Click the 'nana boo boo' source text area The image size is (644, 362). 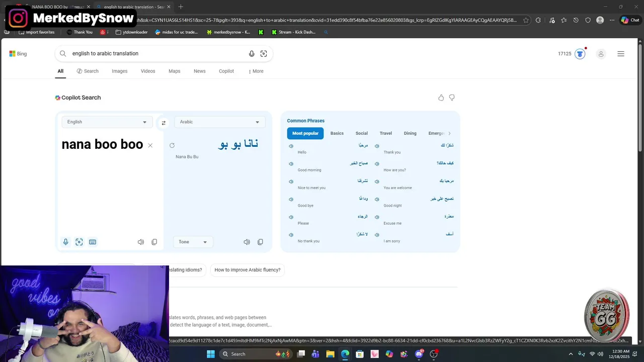click(x=102, y=145)
